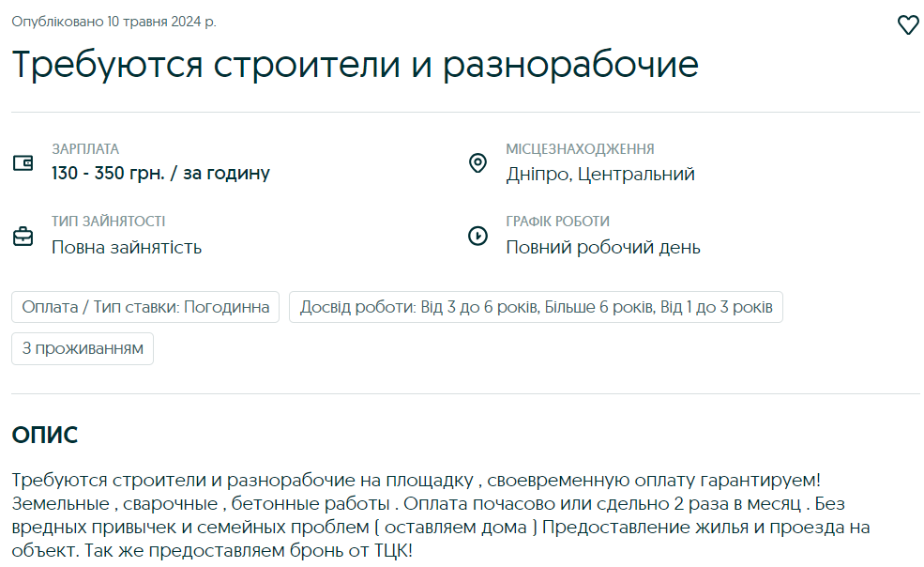
Task: Click the job description paragraph text
Action: tap(441, 515)
